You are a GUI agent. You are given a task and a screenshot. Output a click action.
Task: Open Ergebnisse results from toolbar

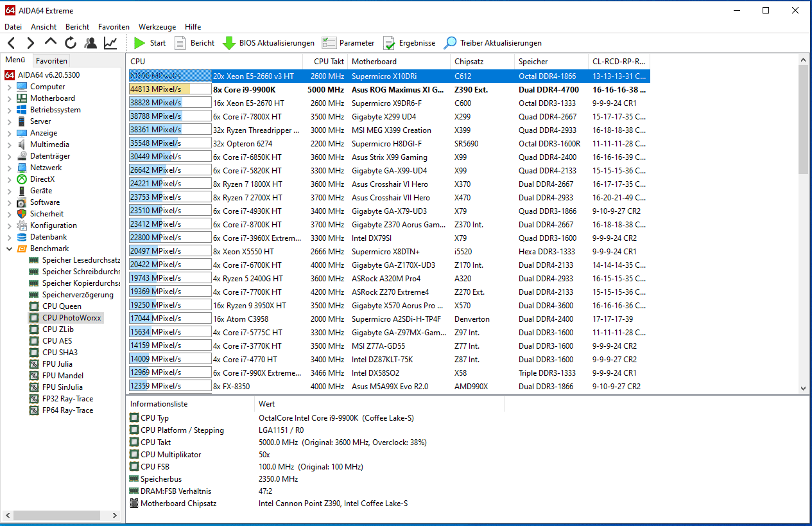(x=409, y=43)
